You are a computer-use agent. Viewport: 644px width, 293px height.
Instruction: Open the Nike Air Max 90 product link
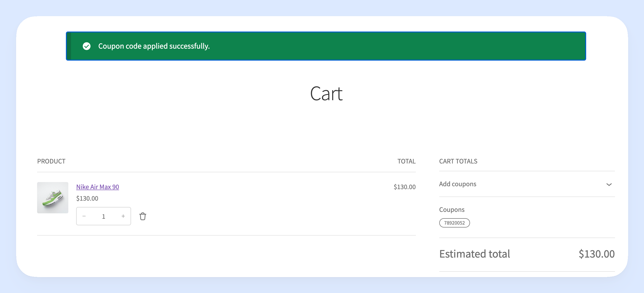(98, 187)
